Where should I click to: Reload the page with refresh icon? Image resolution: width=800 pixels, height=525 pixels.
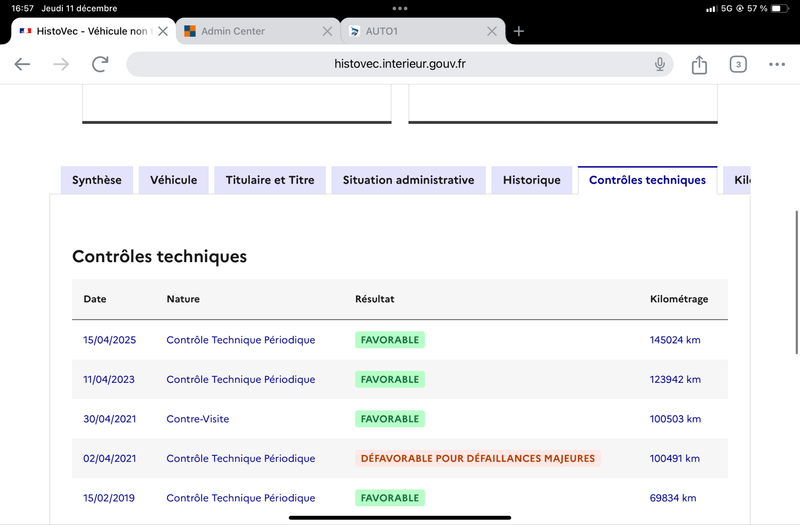100,64
